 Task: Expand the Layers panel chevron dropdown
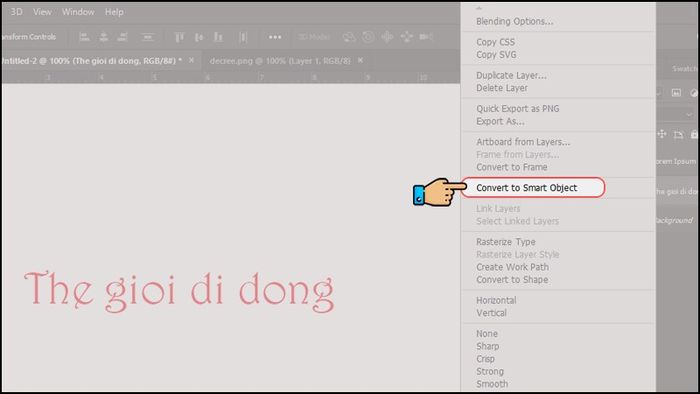689,115
